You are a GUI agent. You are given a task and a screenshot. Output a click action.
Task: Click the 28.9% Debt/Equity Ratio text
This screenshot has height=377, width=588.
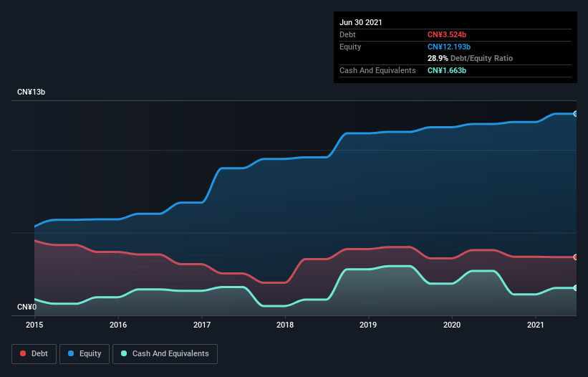click(470, 58)
